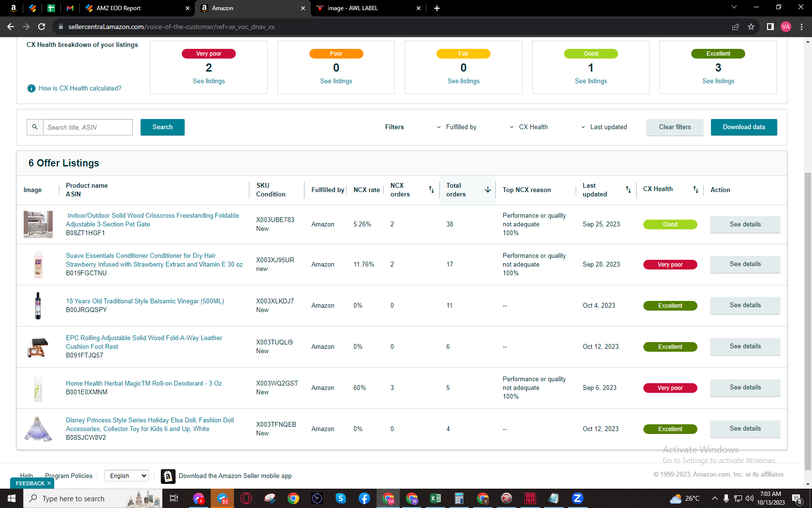Click the pinned Gmail tab icon
The width and height of the screenshot is (812, 508).
click(70, 8)
